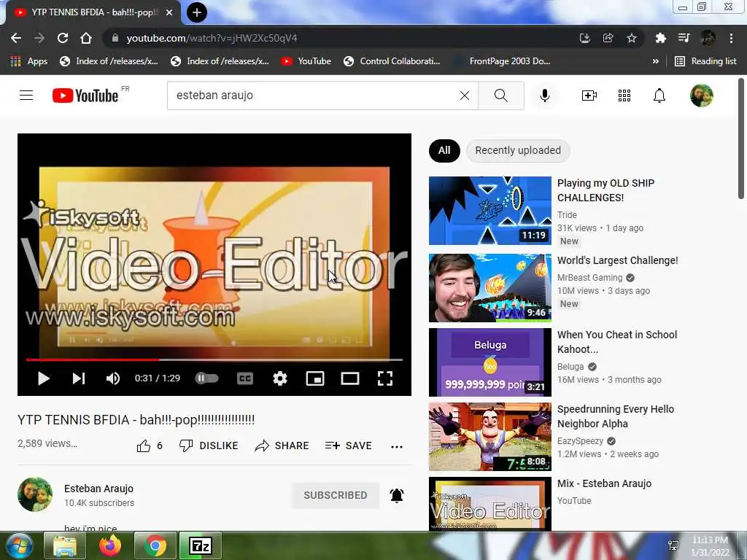Run search with magnifier button
The image size is (747, 560).
point(500,96)
